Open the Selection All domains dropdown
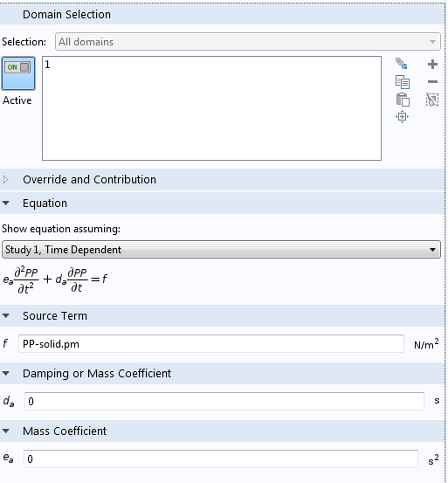 [x=248, y=42]
